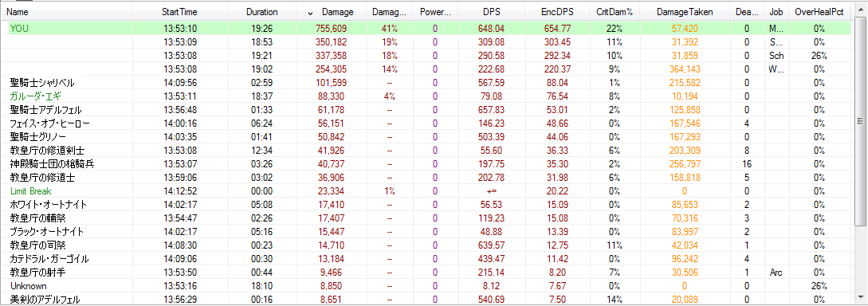Click the 41% damage percent cell

(x=389, y=28)
